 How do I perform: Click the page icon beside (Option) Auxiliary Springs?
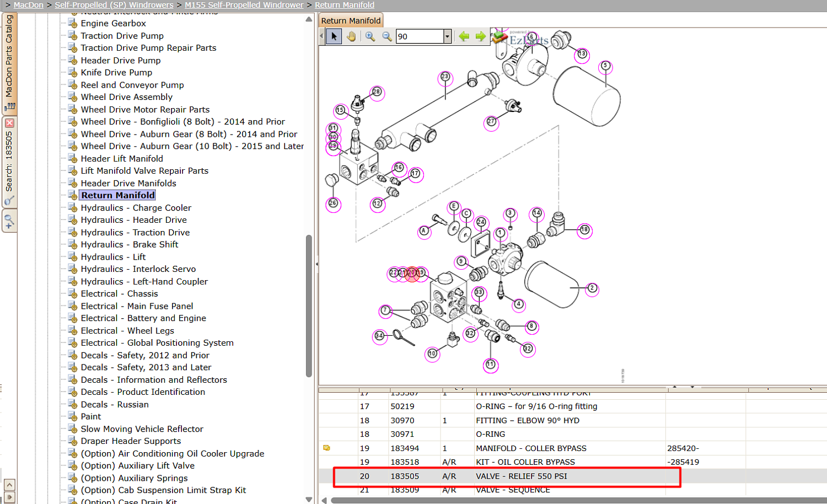[72, 478]
